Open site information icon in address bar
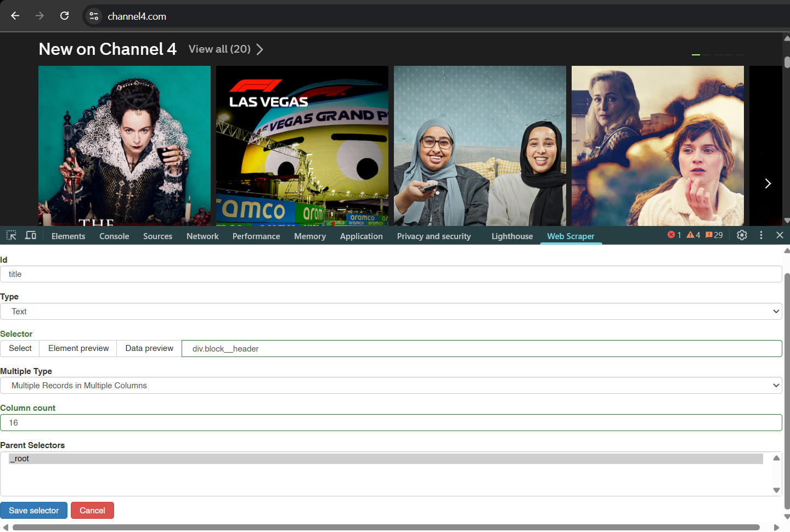Image resolution: width=790 pixels, height=532 pixels. [94, 16]
